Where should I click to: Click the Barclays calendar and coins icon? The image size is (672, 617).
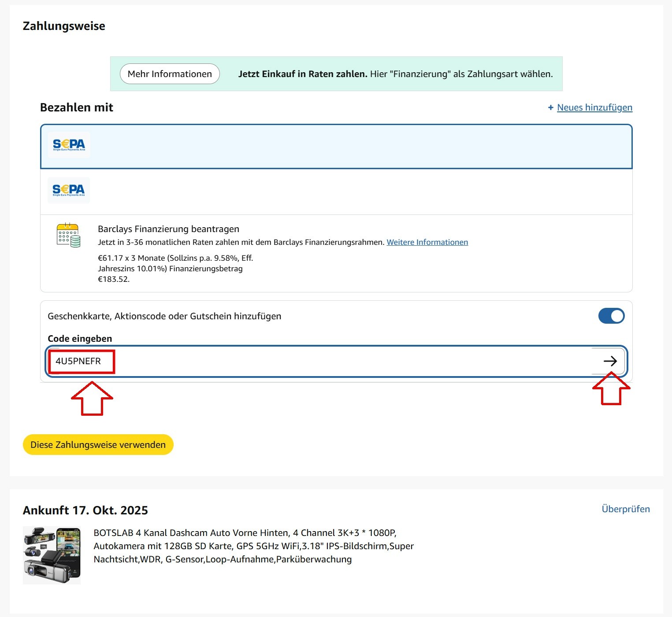click(68, 235)
